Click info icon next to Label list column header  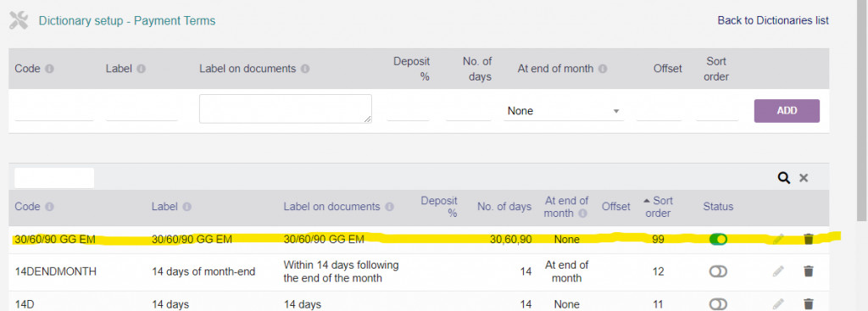(x=187, y=207)
